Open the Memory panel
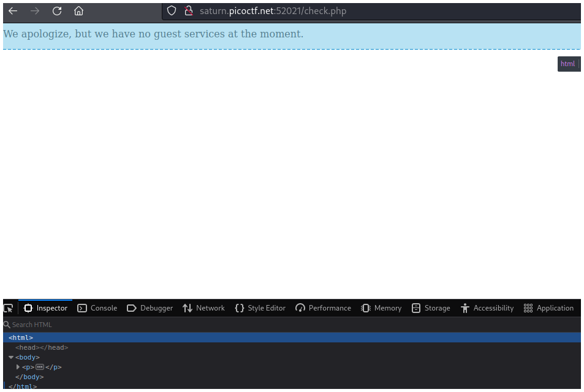Screen dimensions: 584x392 [x=381, y=308]
